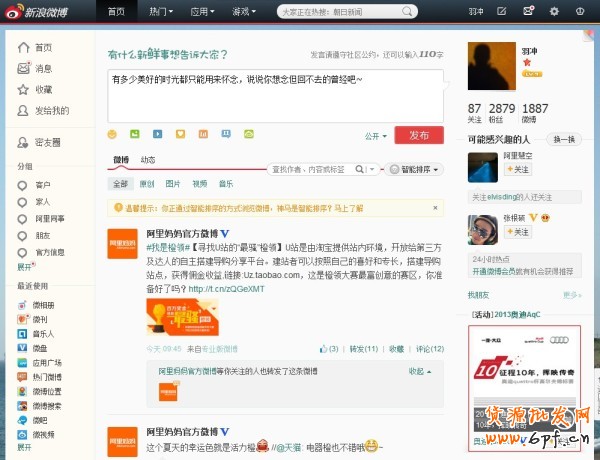Open 微博位置 in recently used

tap(39, 391)
